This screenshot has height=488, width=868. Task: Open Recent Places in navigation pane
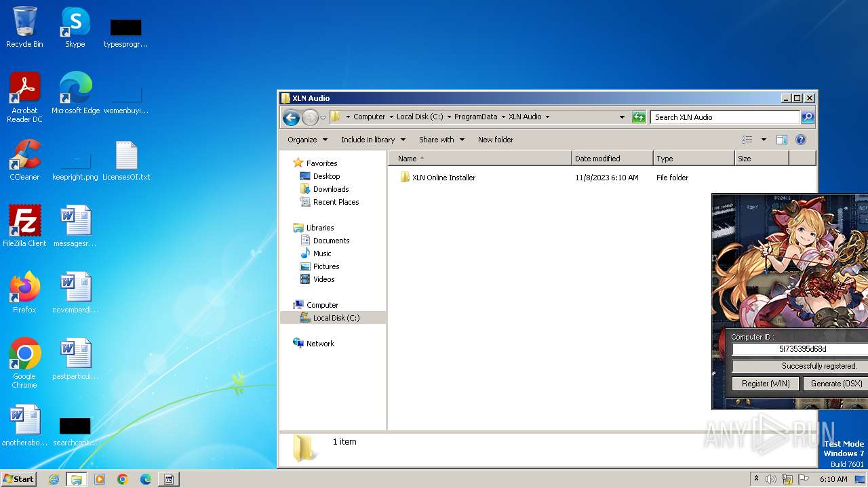pyautogui.click(x=336, y=202)
